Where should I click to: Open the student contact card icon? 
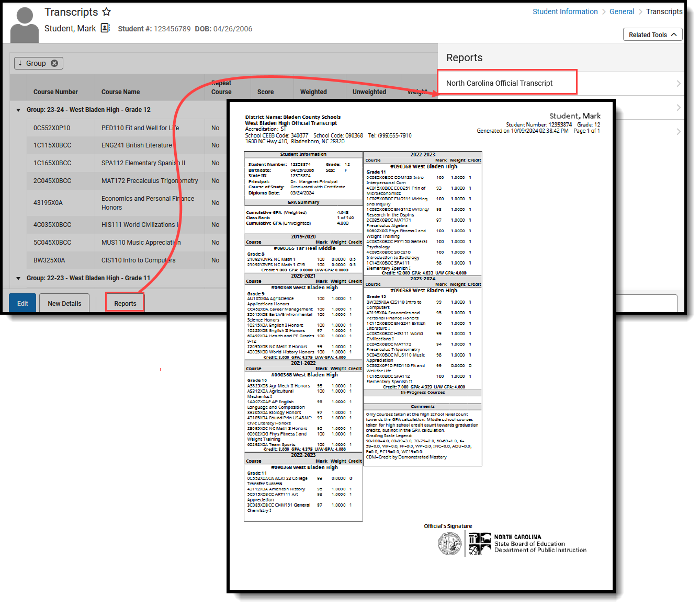(x=105, y=28)
